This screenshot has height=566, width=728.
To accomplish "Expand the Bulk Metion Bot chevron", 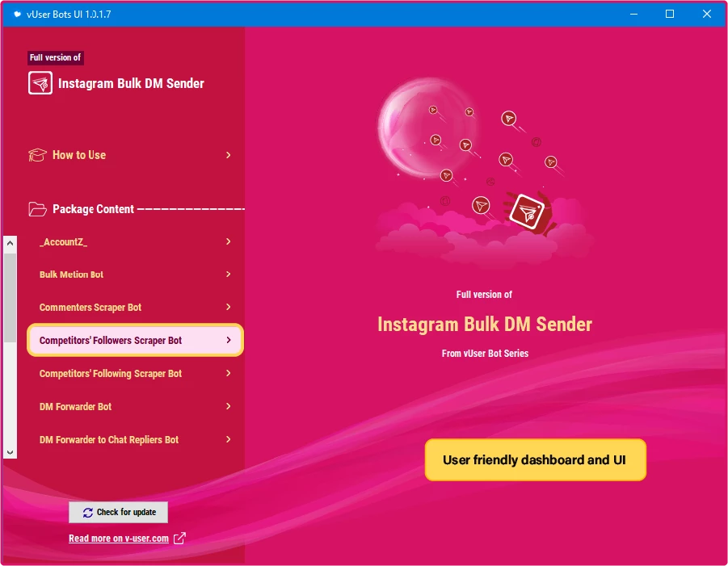I will click(x=229, y=274).
